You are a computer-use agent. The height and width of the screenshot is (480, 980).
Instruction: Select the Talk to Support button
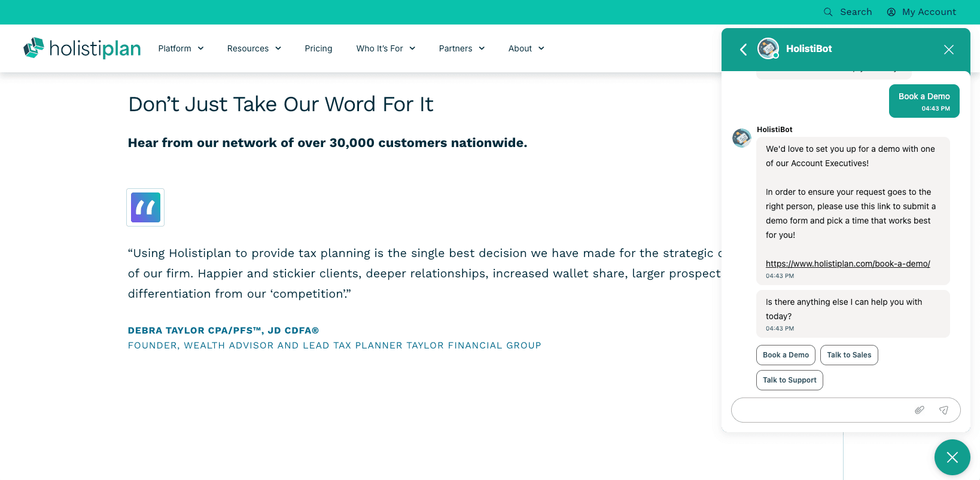pyautogui.click(x=789, y=380)
